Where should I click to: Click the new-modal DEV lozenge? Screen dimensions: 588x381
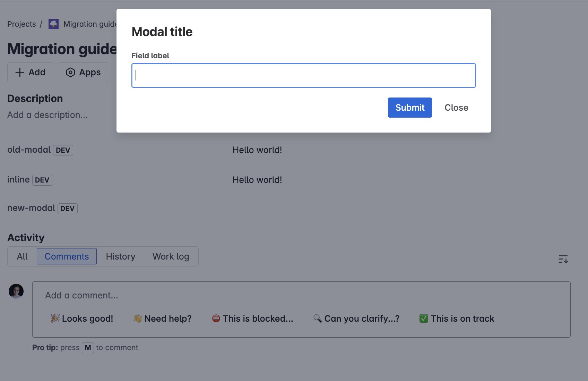pyautogui.click(x=67, y=208)
